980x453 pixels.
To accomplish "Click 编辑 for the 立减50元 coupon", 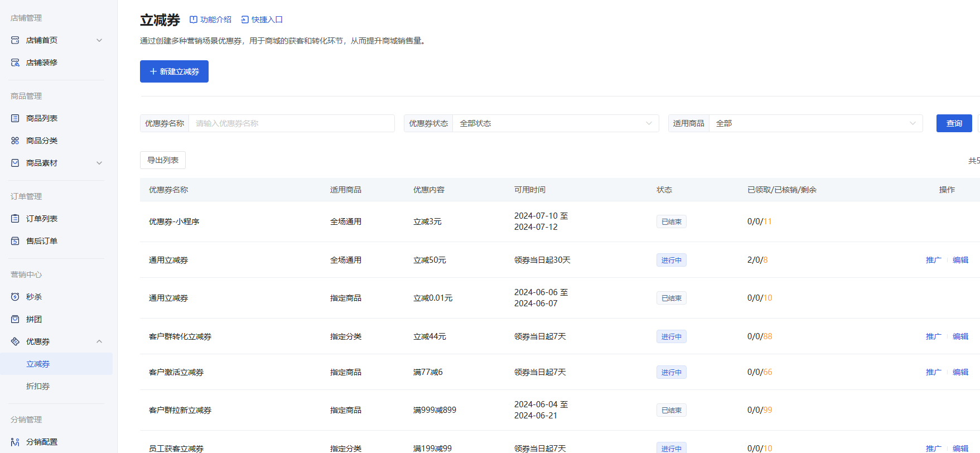I will coord(960,260).
